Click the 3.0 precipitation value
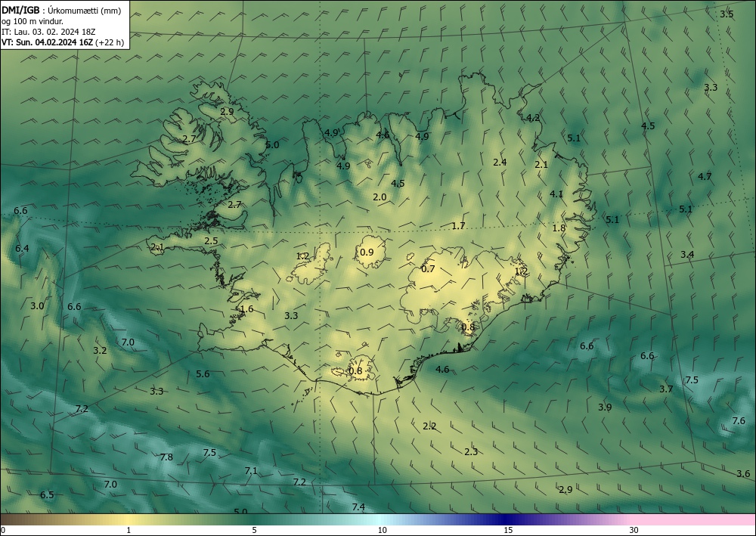Screen dimensions: 756x536 tap(37, 305)
